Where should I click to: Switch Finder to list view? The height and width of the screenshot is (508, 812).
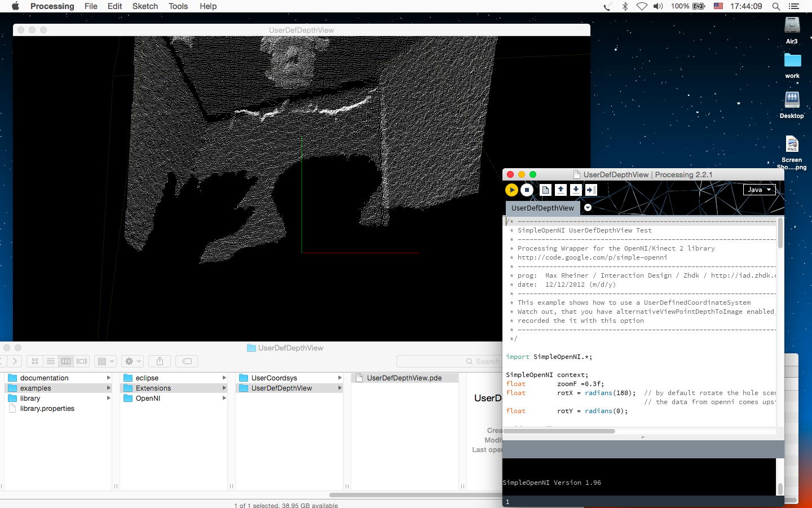50,361
